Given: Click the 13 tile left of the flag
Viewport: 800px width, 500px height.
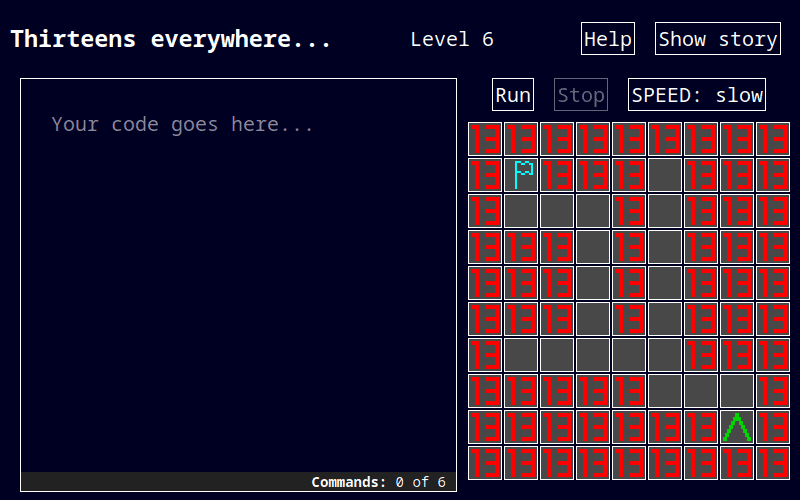Looking at the screenshot, I should tap(485, 175).
